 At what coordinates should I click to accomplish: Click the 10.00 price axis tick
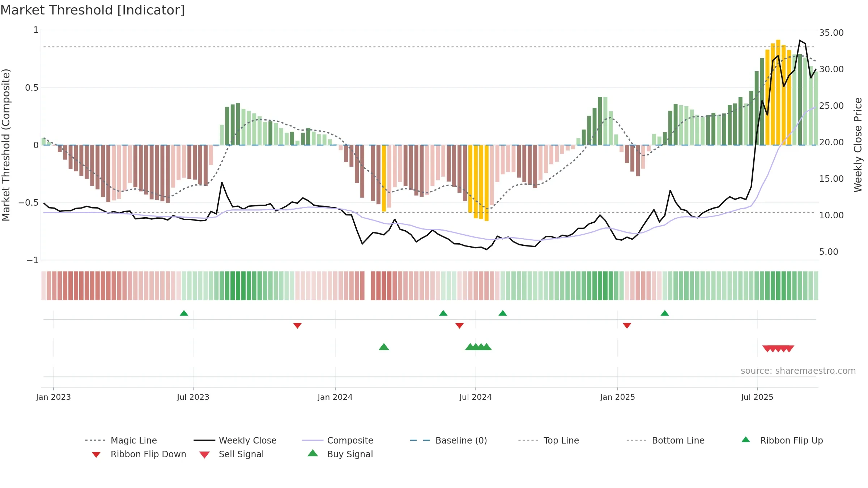tap(831, 215)
